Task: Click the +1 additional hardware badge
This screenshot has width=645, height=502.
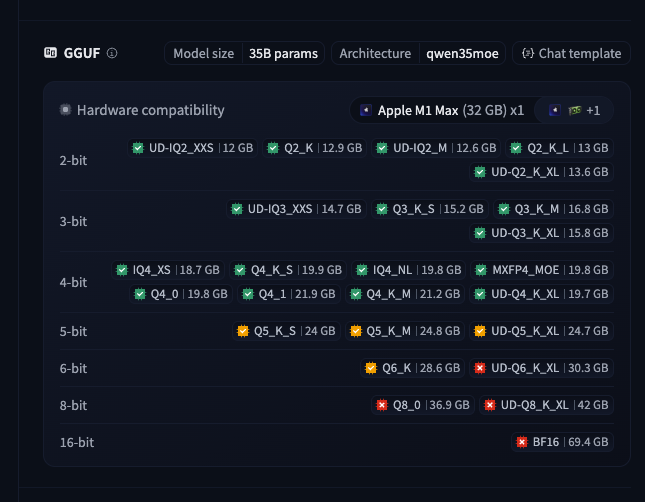Action: (x=575, y=110)
